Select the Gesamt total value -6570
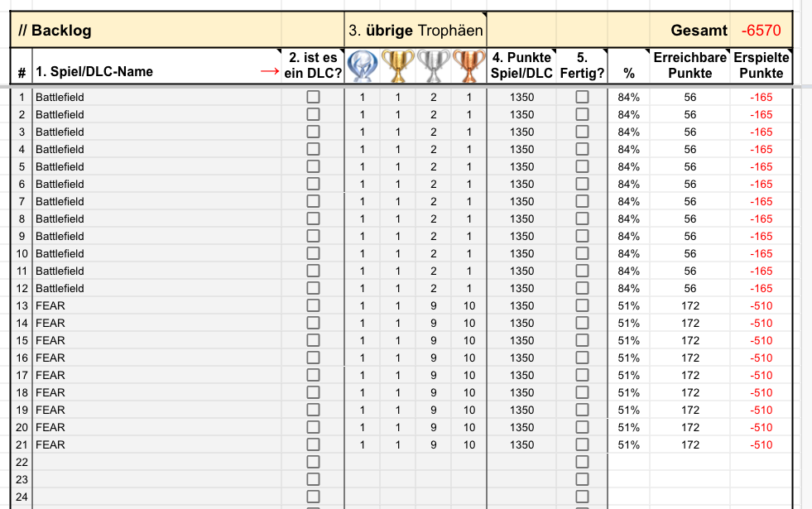The image size is (812, 509). tap(761, 31)
